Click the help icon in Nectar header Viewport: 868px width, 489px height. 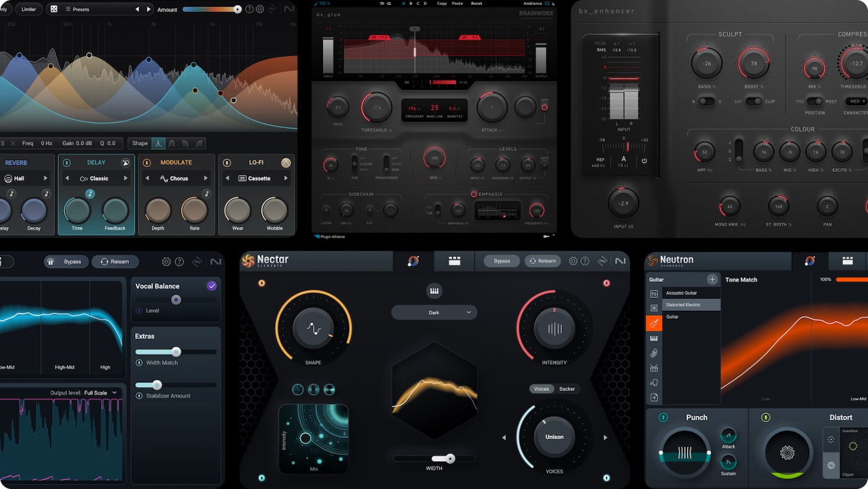585,261
